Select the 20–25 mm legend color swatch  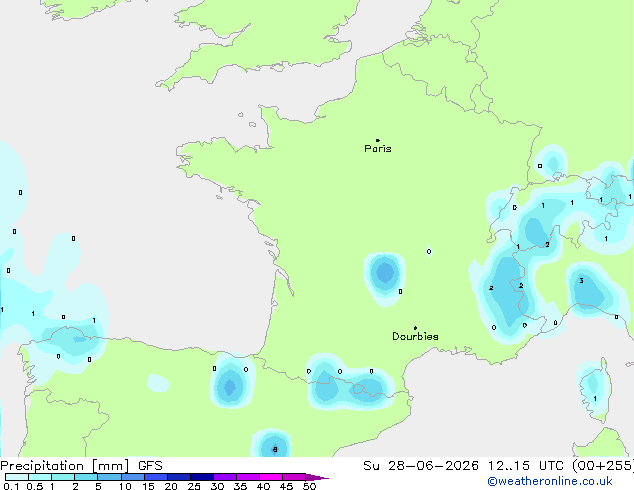[x=179, y=477]
